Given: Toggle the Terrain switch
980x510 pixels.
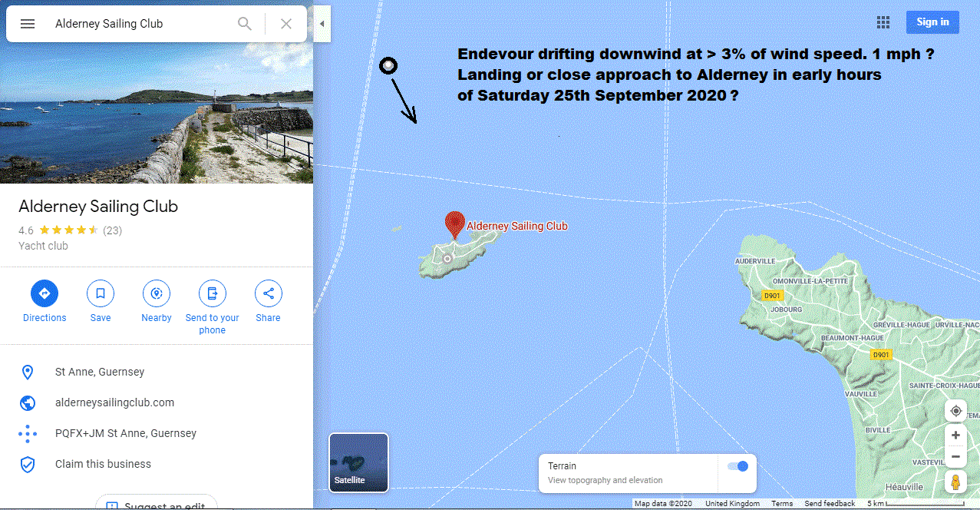Looking at the screenshot, I should (737, 466).
